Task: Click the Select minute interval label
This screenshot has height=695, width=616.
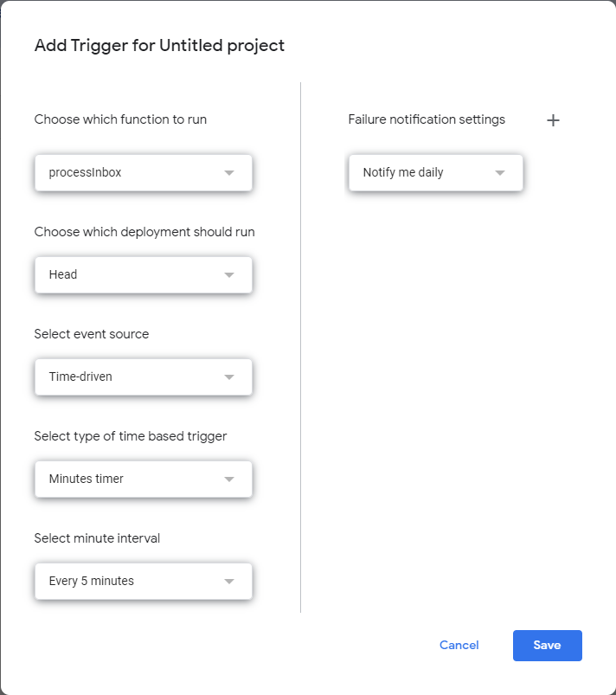Action: click(97, 538)
